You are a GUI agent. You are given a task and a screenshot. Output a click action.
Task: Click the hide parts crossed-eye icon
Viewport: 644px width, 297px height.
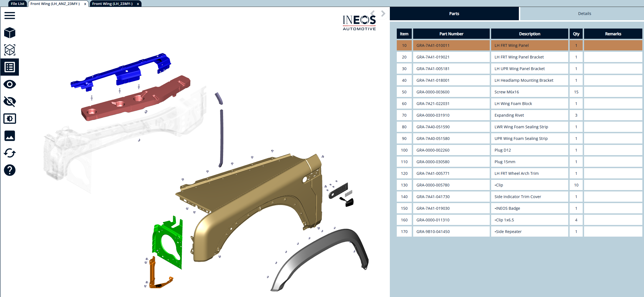point(10,101)
